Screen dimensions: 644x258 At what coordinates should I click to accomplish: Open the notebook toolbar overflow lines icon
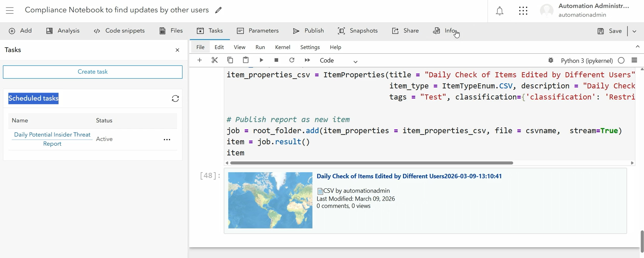(634, 60)
